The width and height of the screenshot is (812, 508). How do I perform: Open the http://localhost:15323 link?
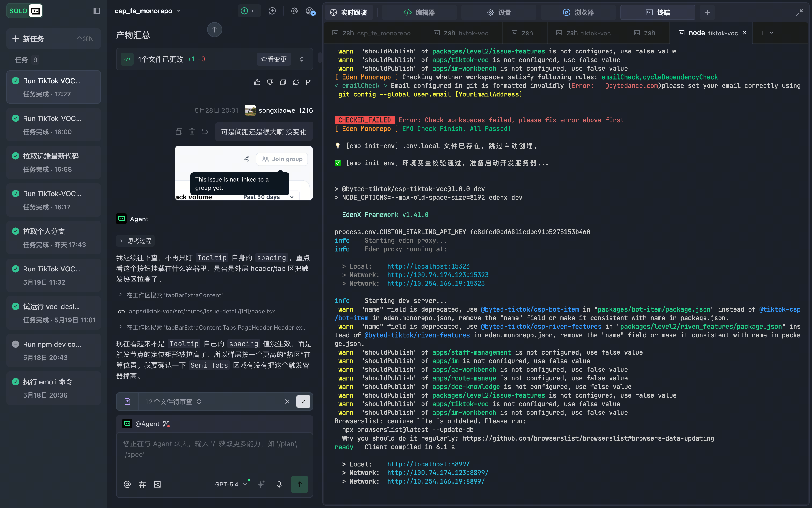[x=428, y=266]
